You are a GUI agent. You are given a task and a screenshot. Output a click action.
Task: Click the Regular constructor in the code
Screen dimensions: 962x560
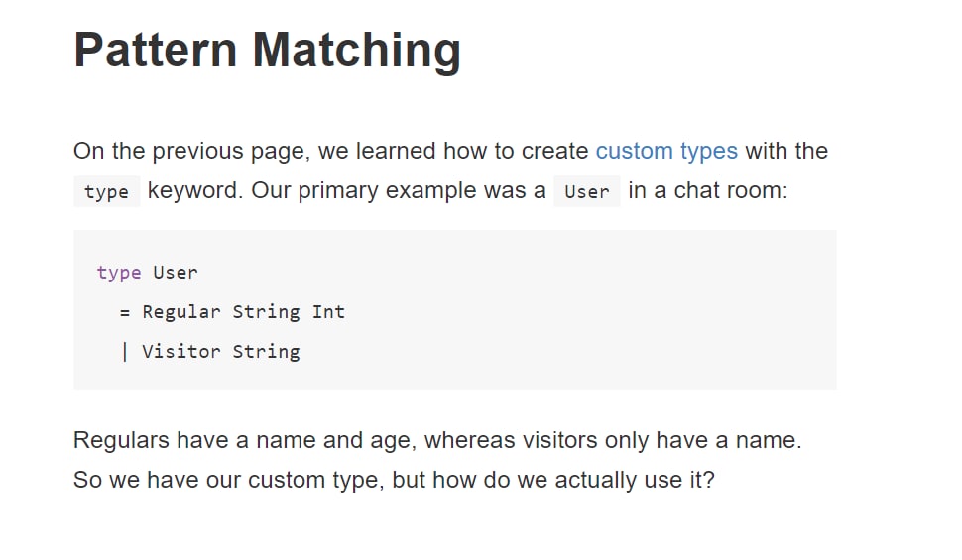pos(180,312)
